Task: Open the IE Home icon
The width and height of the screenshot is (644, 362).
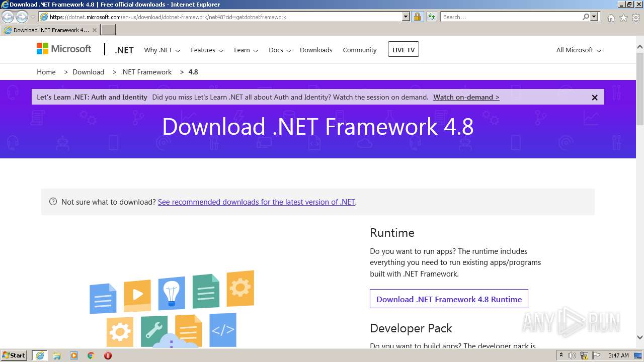Action: pos(611,18)
